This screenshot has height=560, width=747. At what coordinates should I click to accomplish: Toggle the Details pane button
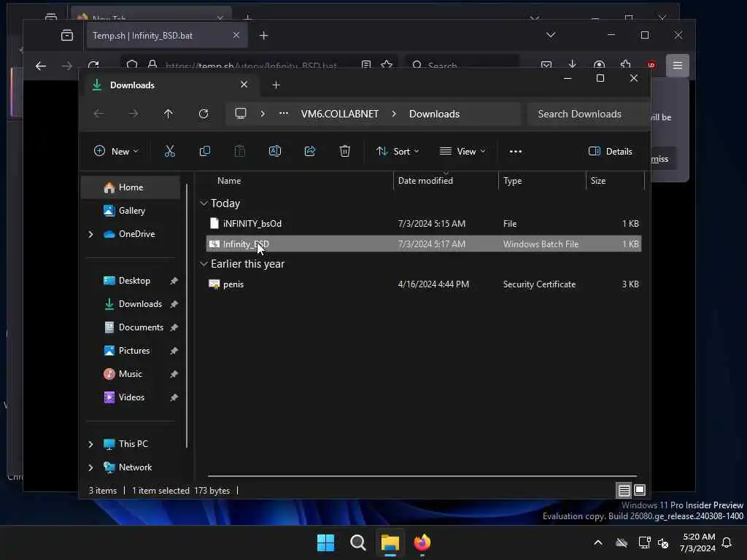(611, 152)
